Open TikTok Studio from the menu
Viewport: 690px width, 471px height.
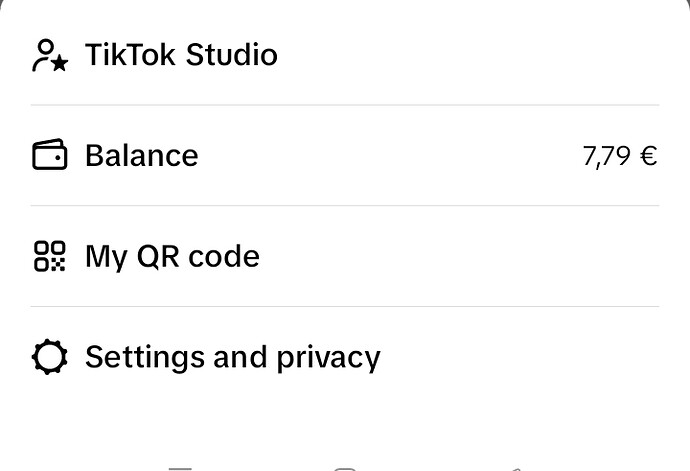pyautogui.click(x=345, y=55)
